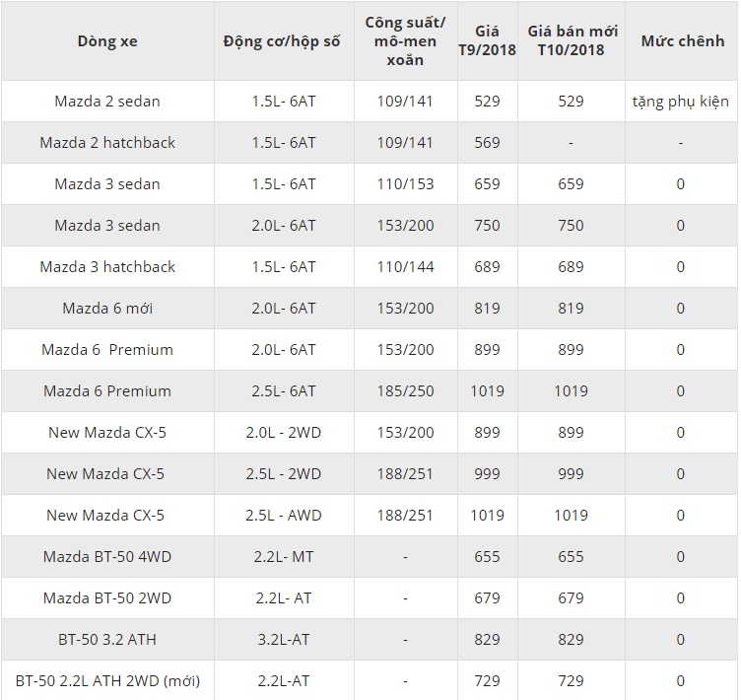Viewport: 741px width, 700px height.
Task: Select the 'Giá bán mới T10/2018' header
Action: click(x=572, y=41)
